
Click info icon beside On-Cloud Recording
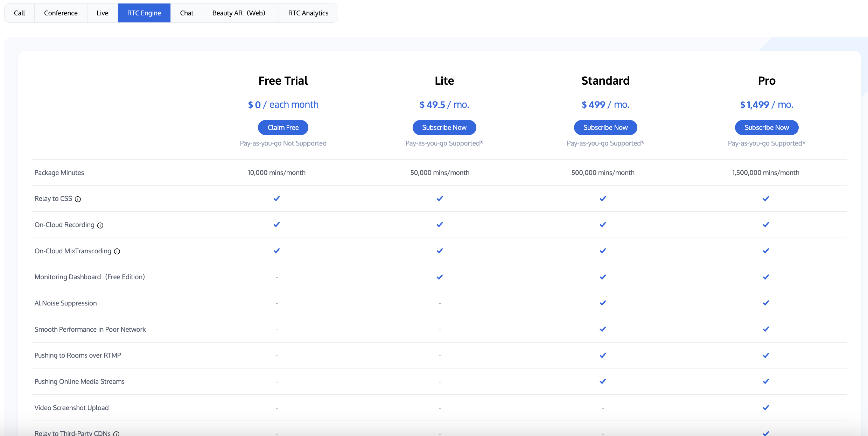pos(100,225)
